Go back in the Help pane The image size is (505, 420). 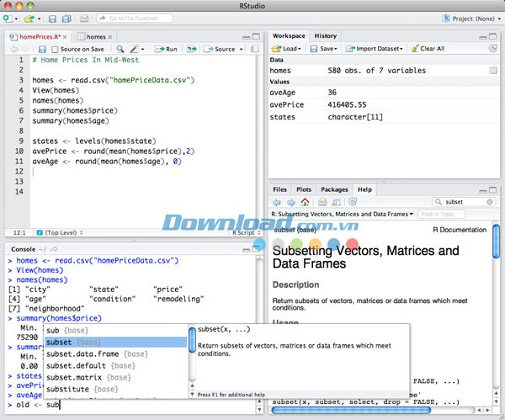[x=276, y=202]
